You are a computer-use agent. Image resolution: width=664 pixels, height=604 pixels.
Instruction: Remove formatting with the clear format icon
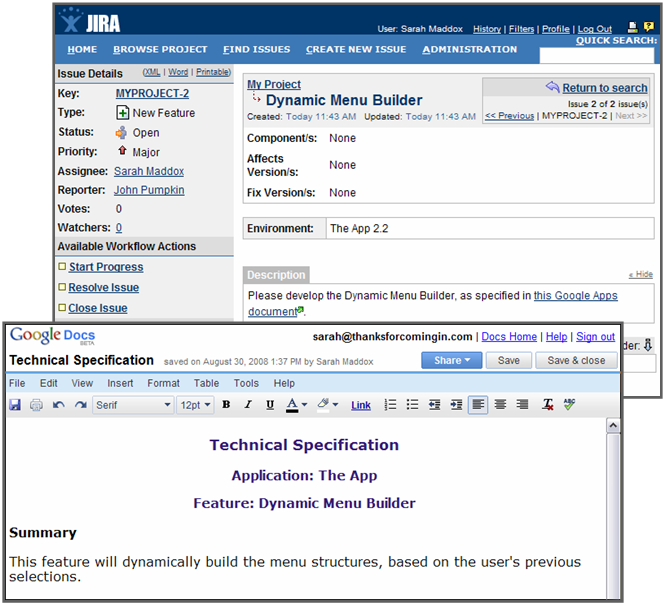coord(548,405)
